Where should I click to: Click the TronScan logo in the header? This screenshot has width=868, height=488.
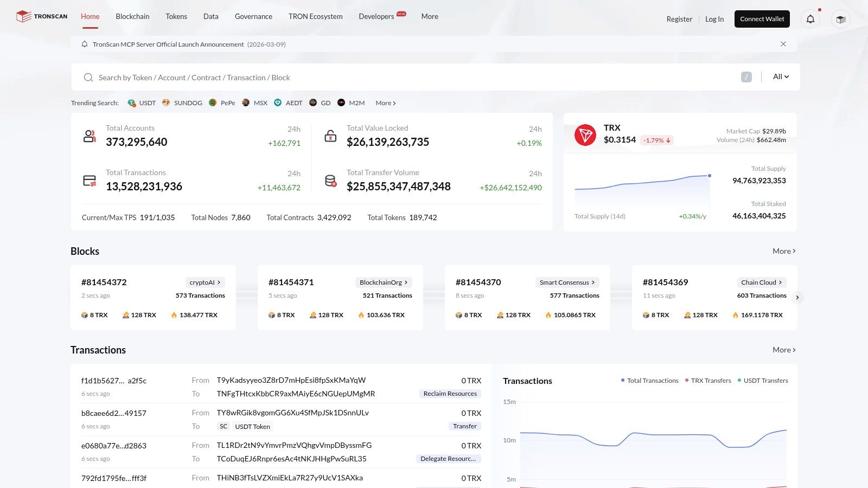point(41,16)
